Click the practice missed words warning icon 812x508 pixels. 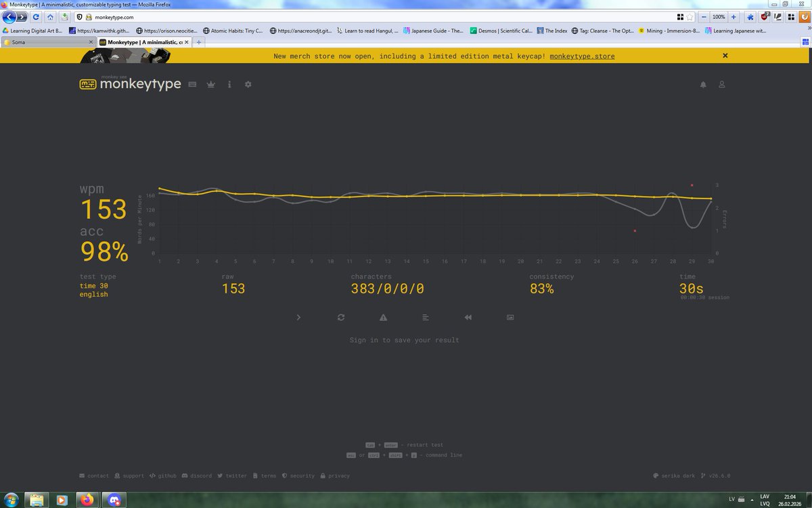point(383,317)
